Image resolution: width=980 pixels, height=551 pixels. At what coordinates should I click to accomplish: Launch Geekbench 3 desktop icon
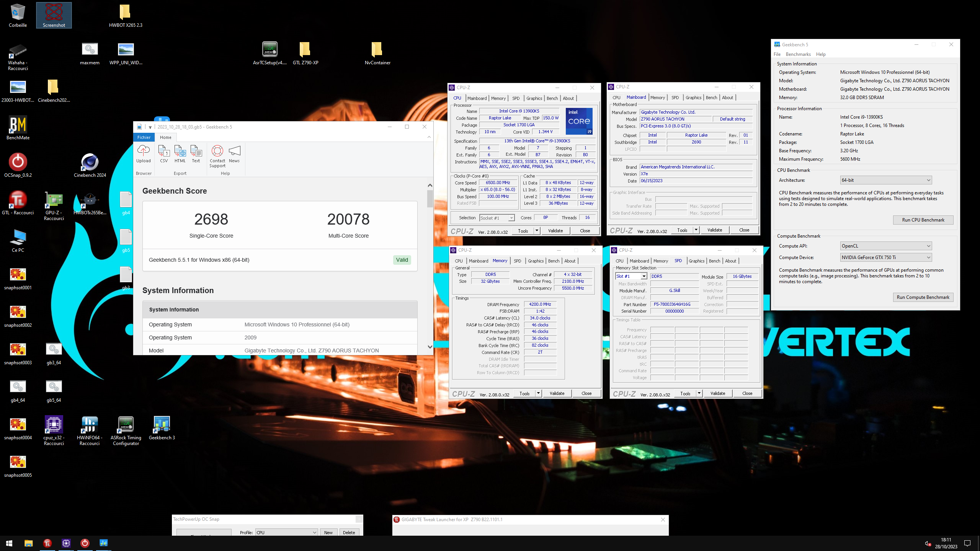click(x=162, y=428)
